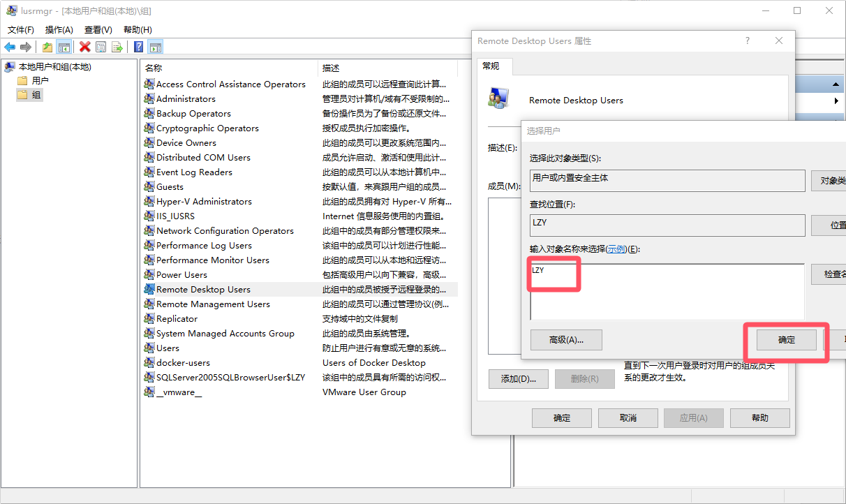The width and height of the screenshot is (846, 504).
Task: Select 本地用户和组(本地) root tree node
Action: (54, 67)
